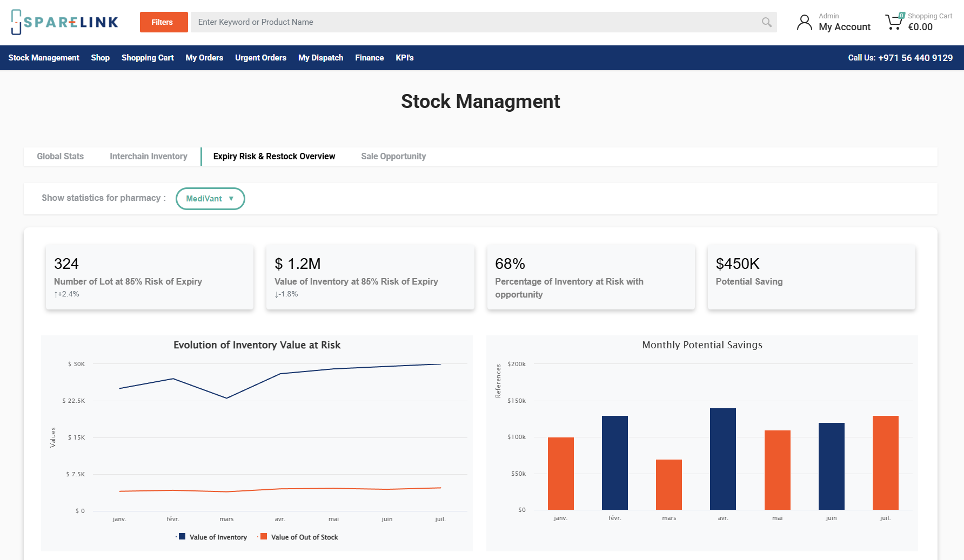Open Finance from the navigation bar
This screenshot has height=560, width=964.
point(369,58)
